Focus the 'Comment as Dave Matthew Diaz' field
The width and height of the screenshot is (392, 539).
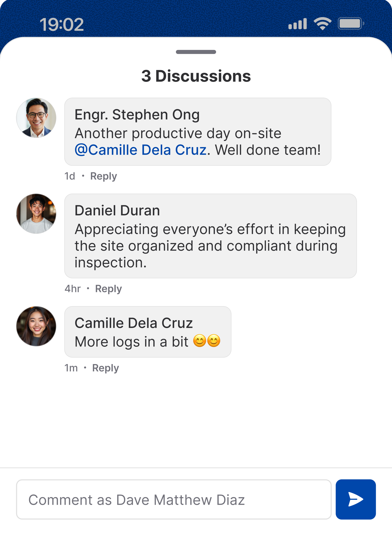[173, 499]
